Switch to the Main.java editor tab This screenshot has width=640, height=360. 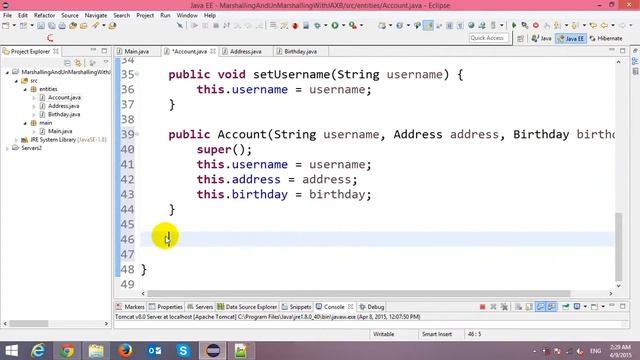pos(136,51)
